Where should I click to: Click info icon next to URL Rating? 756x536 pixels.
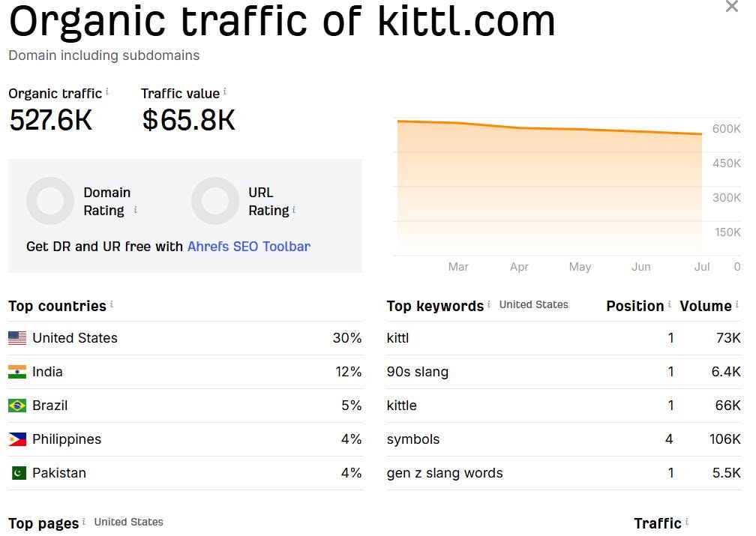tap(294, 210)
